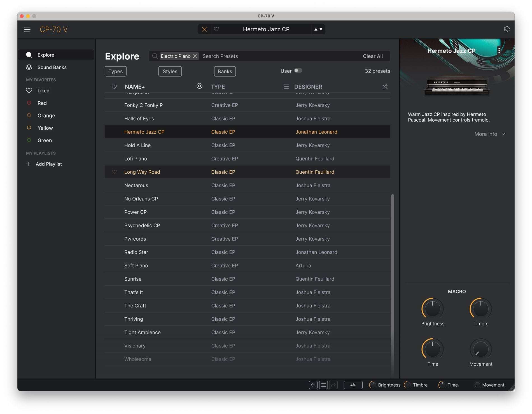Close the preset browser with X icon
532x414 pixels.
click(204, 29)
